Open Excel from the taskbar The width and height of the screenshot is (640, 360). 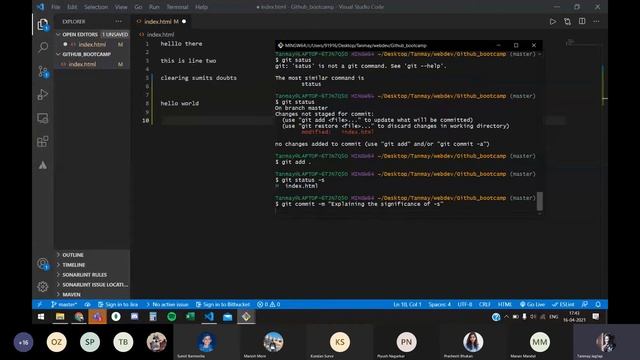coord(190,317)
